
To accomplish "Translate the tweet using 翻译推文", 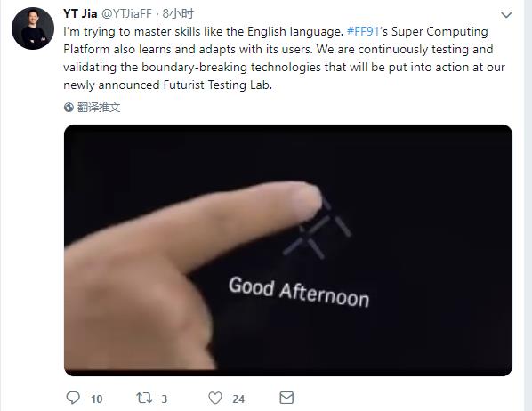I will click(x=99, y=108).
